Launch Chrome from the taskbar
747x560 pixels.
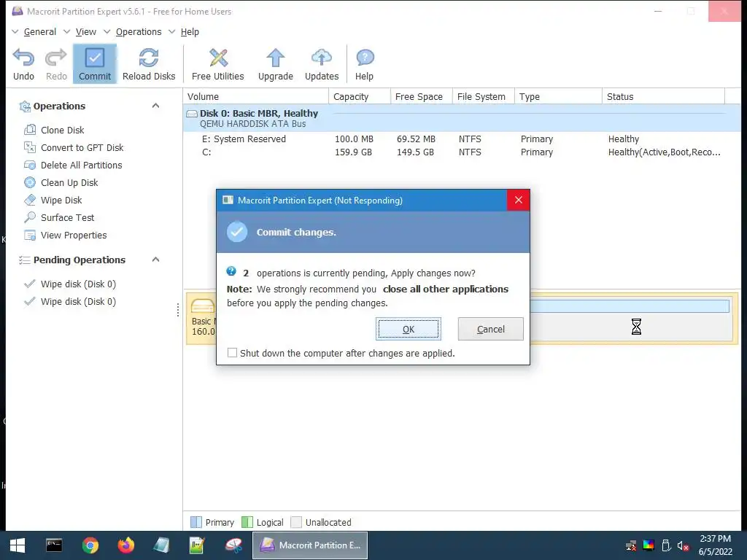90,545
